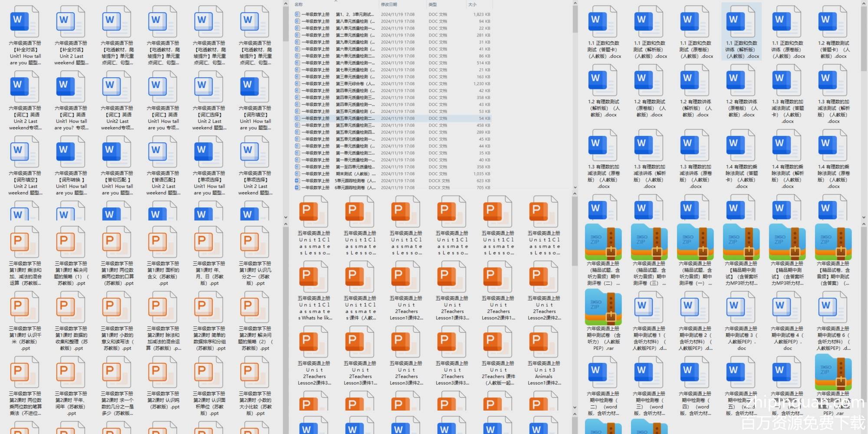Sort file list by 大小 column header
Viewport: 868px width, 434px height.
472,4
